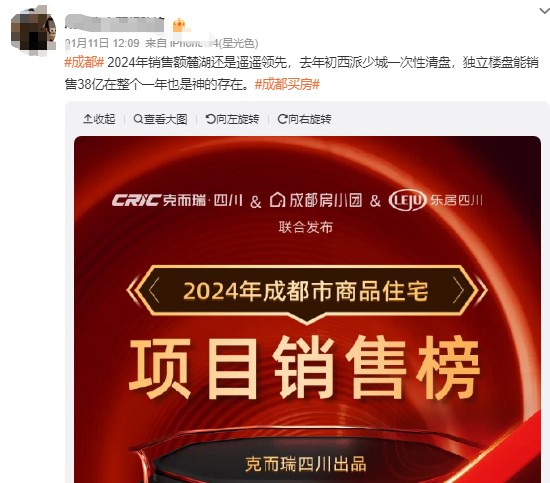The height and width of the screenshot is (483, 550).
Task: Open the blurred username profile link
Action: coord(114,24)
